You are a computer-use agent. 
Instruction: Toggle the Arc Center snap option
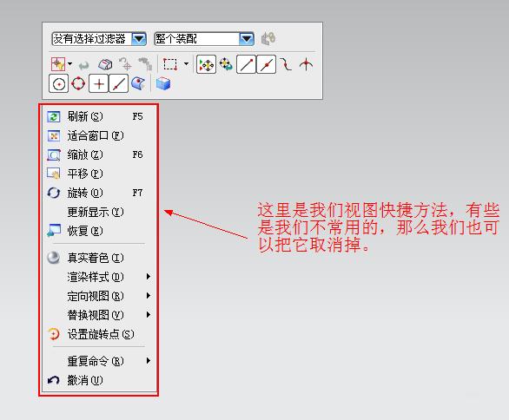tap(58, 84)
